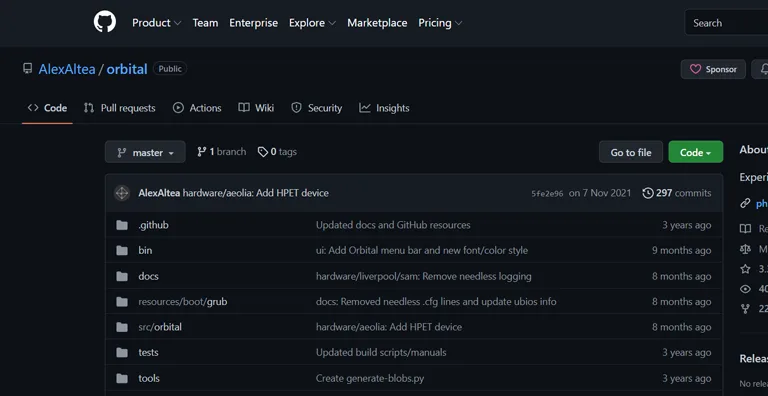Open the tools folder
Viewport: 768px width, 396px height.
(x=149, y=378)
